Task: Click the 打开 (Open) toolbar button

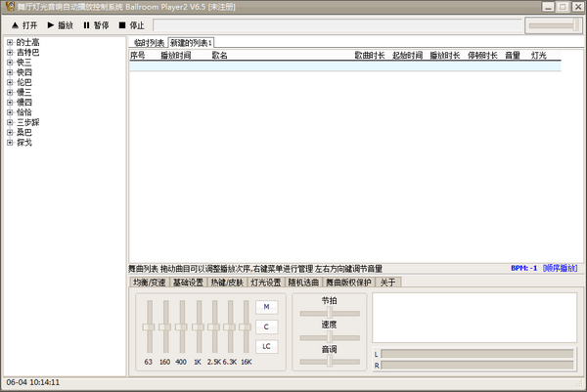Action: 25,24
